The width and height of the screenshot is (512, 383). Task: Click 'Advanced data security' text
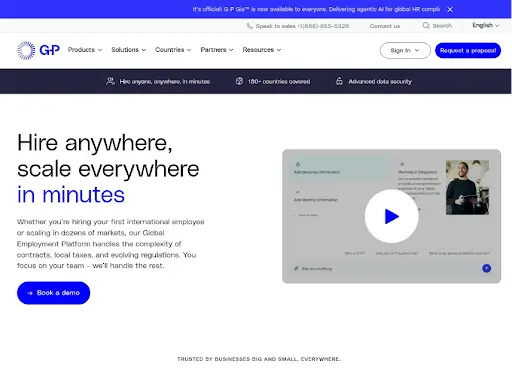click(x=380, y=82)
